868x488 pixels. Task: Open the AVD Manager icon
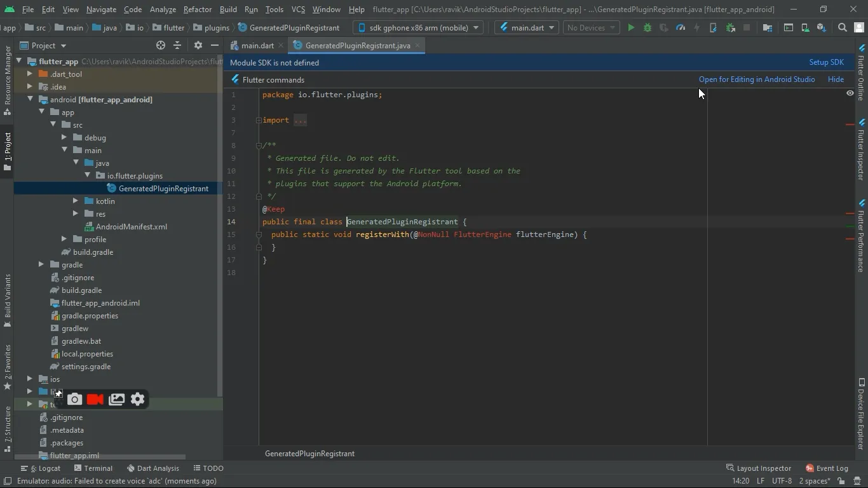pos(805,28)
